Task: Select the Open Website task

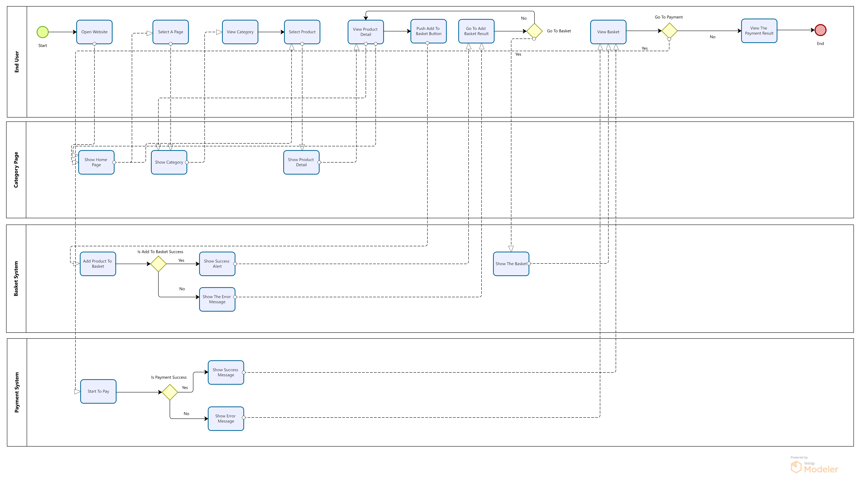Action: (x=94, y=32)
